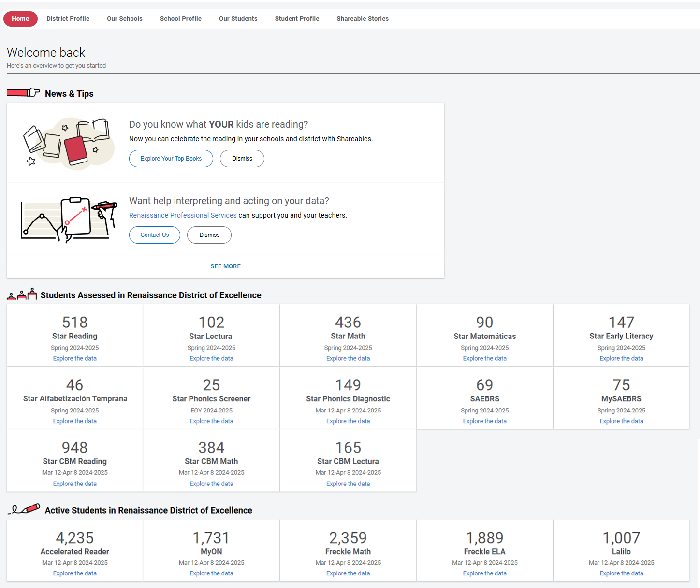Explore the data for Star Math

pos(348,358)
